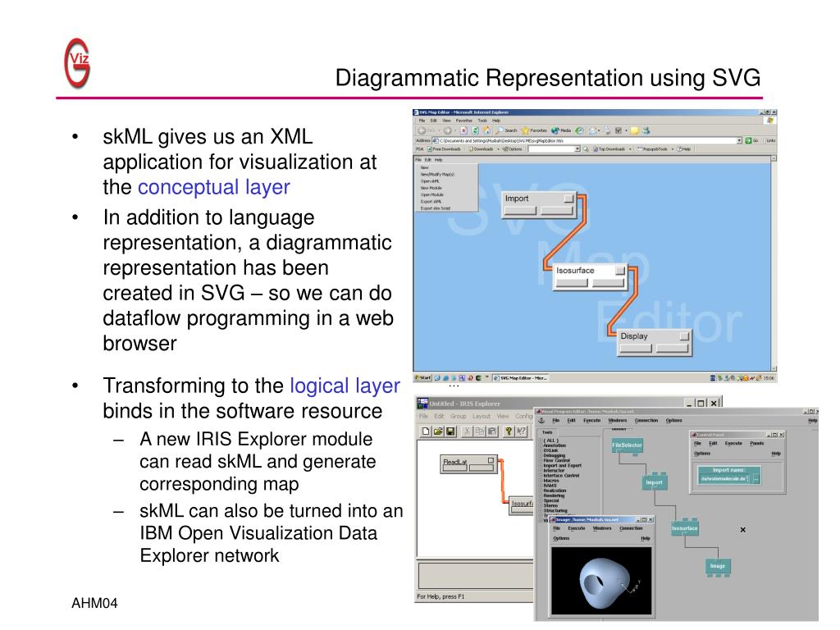The height and width of the screenshot is (630, 840).
Task: Click SVG Map Editor taskbar button
Action: pyautogui.click(x=519, y=377)
